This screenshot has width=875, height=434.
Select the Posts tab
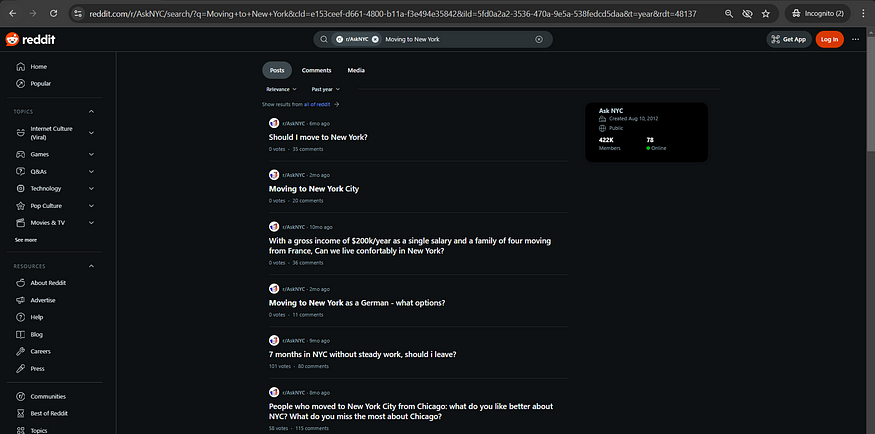coord(277,70)
